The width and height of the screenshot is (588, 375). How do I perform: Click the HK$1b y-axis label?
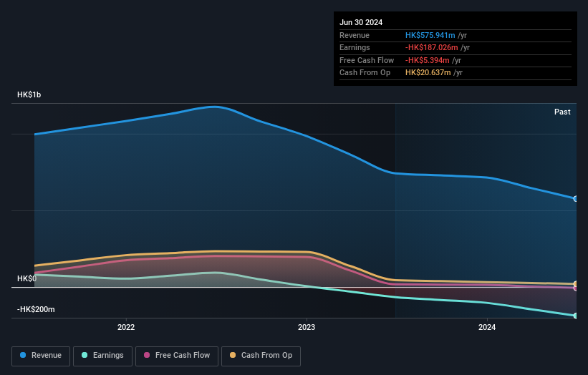pyautogui.click(x=29, y=94)
